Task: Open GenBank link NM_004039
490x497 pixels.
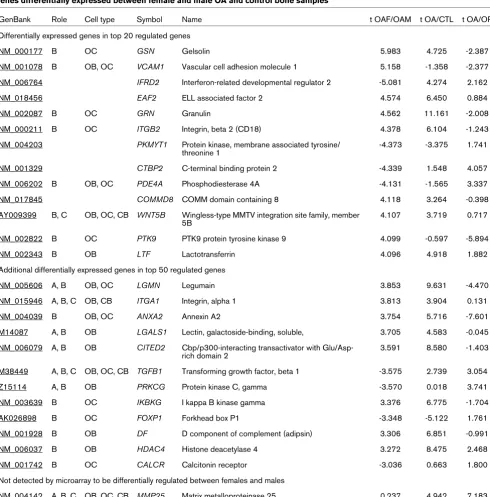Action: pos(21,317)
